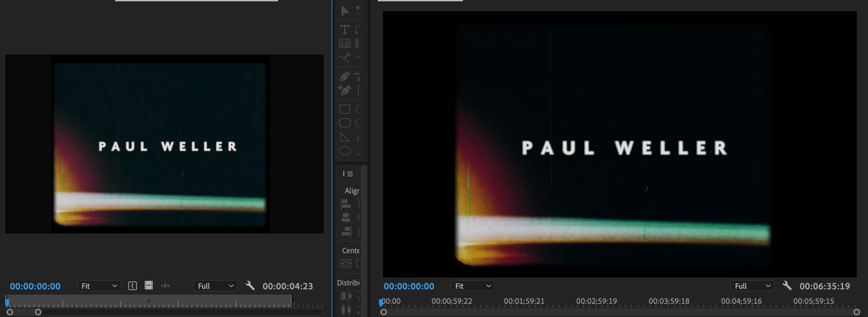Select the arrow Selection tool
Viewport: 868px width, 317px height.
(345, 11)
